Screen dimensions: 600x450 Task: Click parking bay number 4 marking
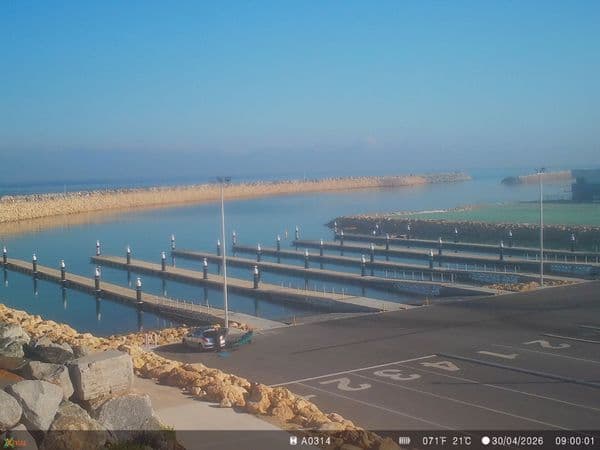coord(440,366)
